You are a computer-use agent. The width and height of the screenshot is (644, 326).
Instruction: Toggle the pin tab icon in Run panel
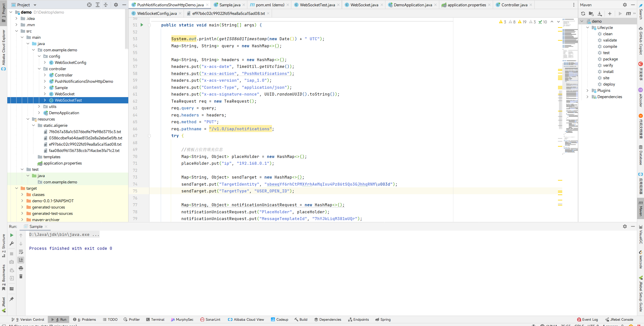click(x=12, y=299)
